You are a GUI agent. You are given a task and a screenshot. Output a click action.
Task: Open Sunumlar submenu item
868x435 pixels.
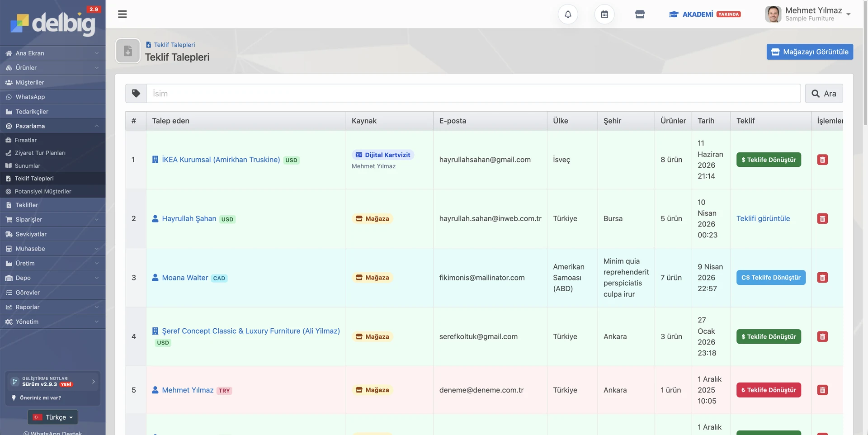(52, 165)
